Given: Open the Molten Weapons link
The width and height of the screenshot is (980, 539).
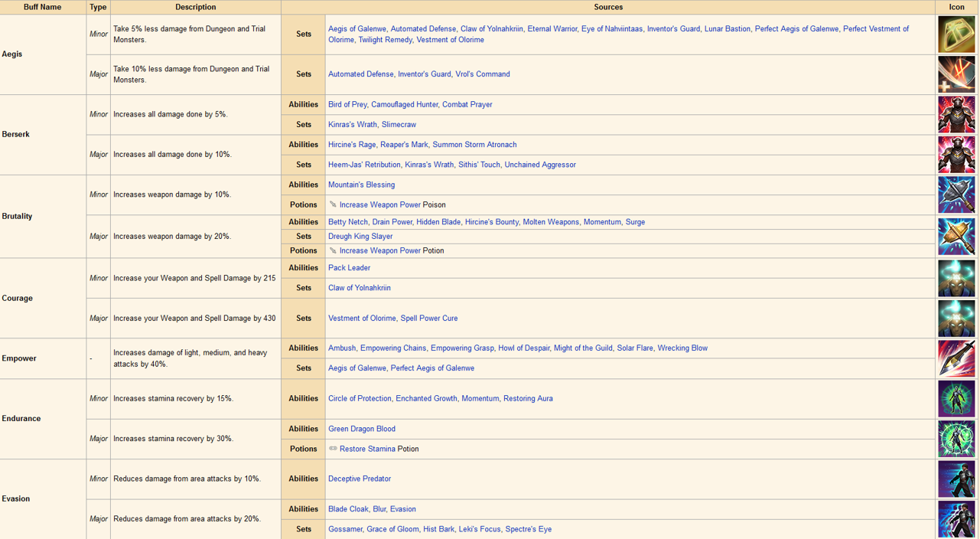Looking at the screenshot, I should click(x=551, y=222).
